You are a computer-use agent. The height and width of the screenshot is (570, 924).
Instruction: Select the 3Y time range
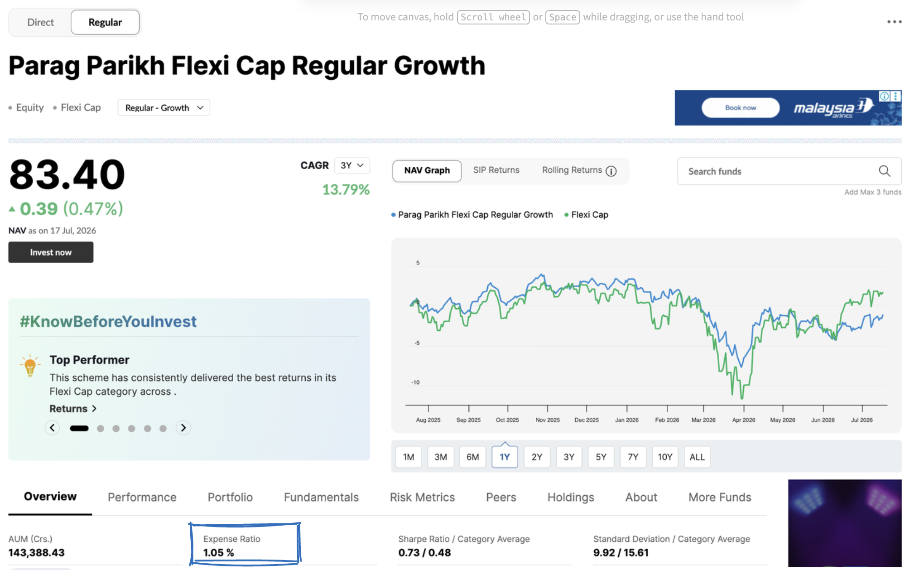tap(569, 457)
